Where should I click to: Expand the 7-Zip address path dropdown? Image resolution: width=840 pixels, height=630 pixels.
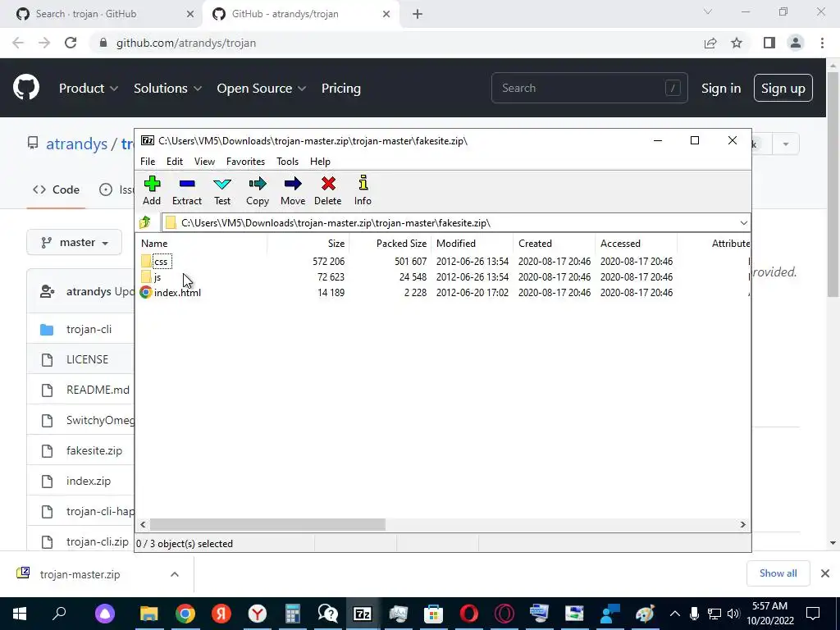click(x=743, y=223)
